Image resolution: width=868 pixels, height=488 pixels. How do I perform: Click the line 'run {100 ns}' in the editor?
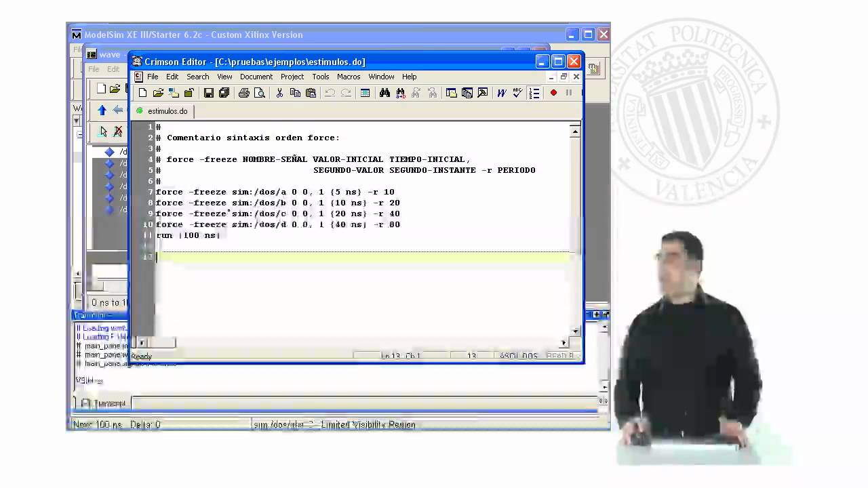point(188,235)
